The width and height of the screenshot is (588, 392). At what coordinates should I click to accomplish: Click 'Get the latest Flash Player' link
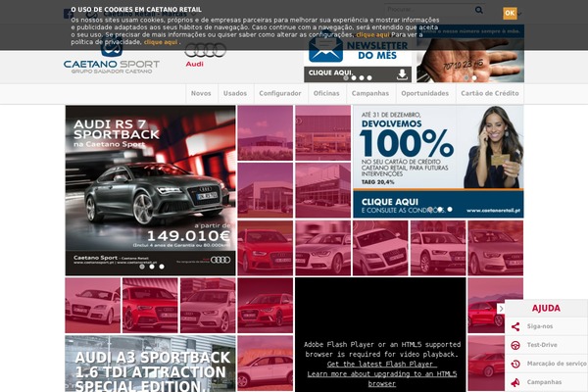point(382,364)
